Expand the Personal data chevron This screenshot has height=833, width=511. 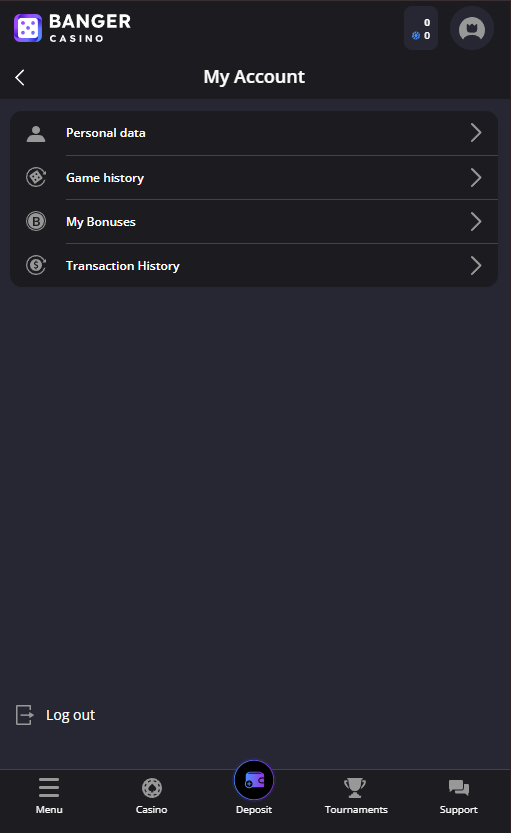pyautogui.click(x=476, y=133)
